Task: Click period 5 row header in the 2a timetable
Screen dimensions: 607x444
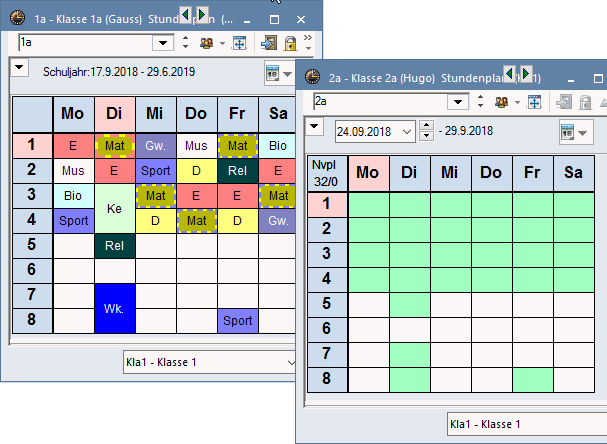Action: click(327, 304)
